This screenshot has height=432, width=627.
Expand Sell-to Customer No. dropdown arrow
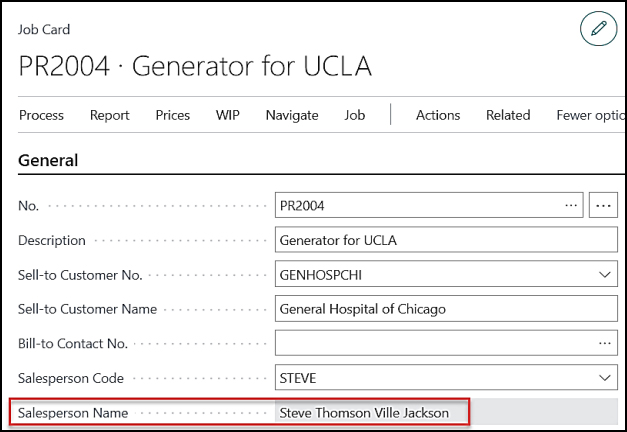605,275
